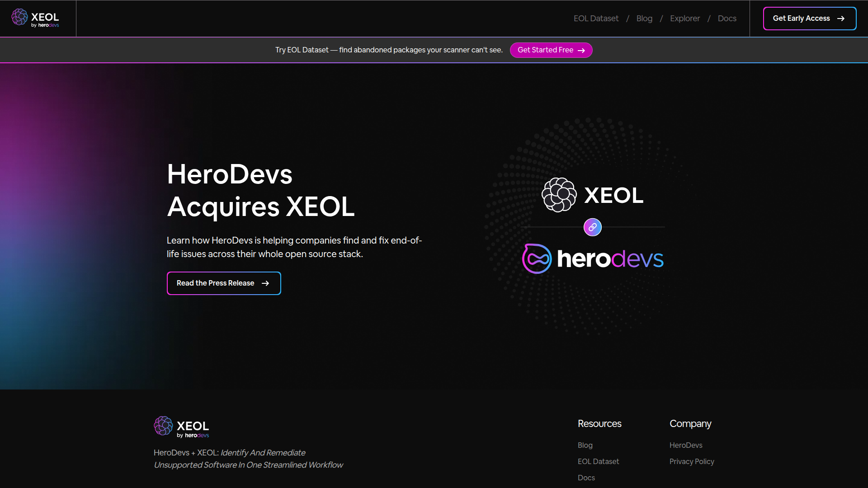The image size is (868, 488).
Task: Click arrow icon in Get Started Free button
Action: coord(581,50)
